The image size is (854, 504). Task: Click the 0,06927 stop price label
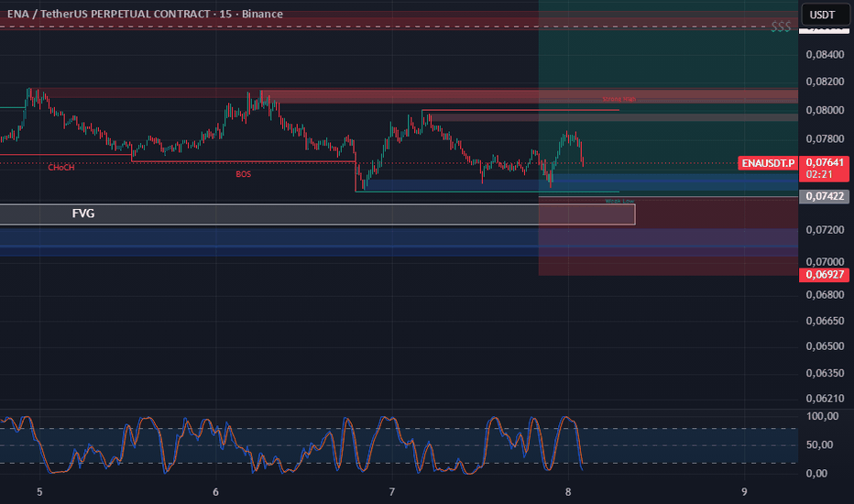[824, 275]
